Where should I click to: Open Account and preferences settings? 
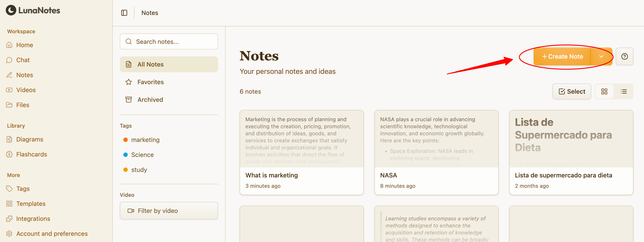52,233
